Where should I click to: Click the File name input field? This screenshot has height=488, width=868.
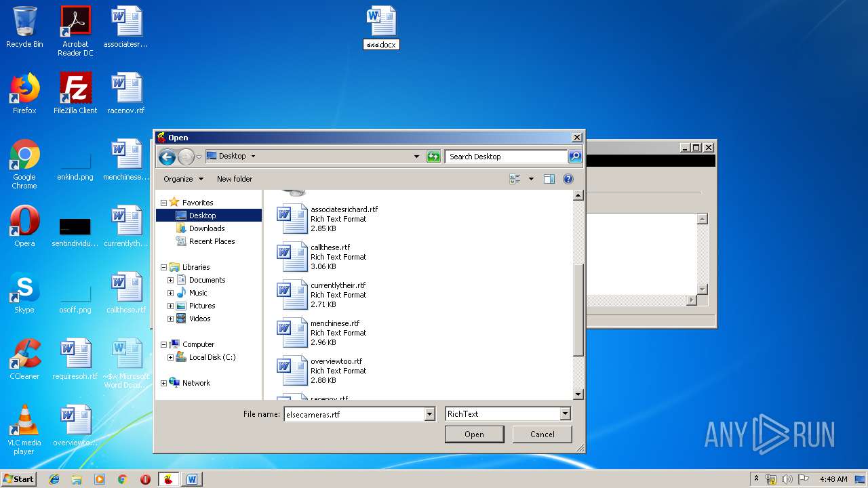point(354,414)
